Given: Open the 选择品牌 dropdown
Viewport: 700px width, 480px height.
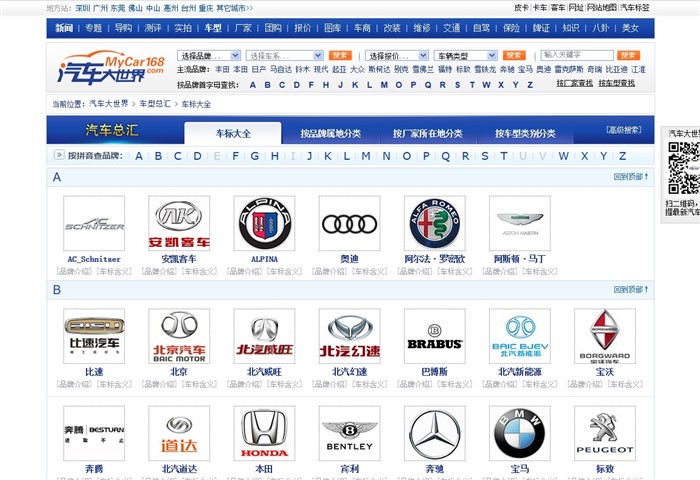Looking at the screenshot, I should (209, 55).
